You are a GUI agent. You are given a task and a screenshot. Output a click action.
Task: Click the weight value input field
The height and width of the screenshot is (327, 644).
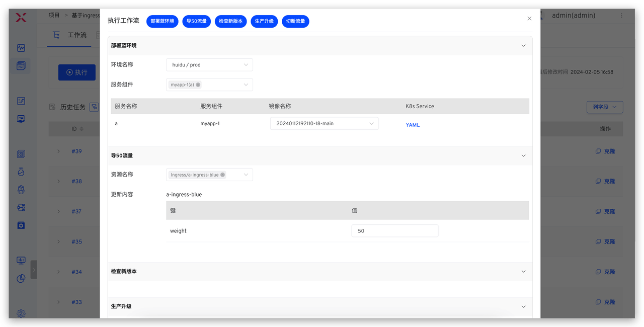click(x=394, y=231)
